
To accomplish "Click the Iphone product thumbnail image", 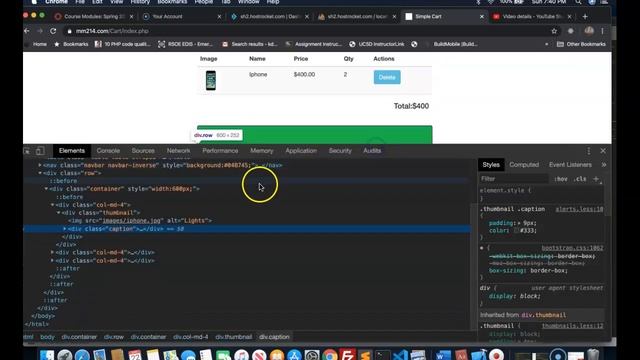I will click(x=211, y=80).
